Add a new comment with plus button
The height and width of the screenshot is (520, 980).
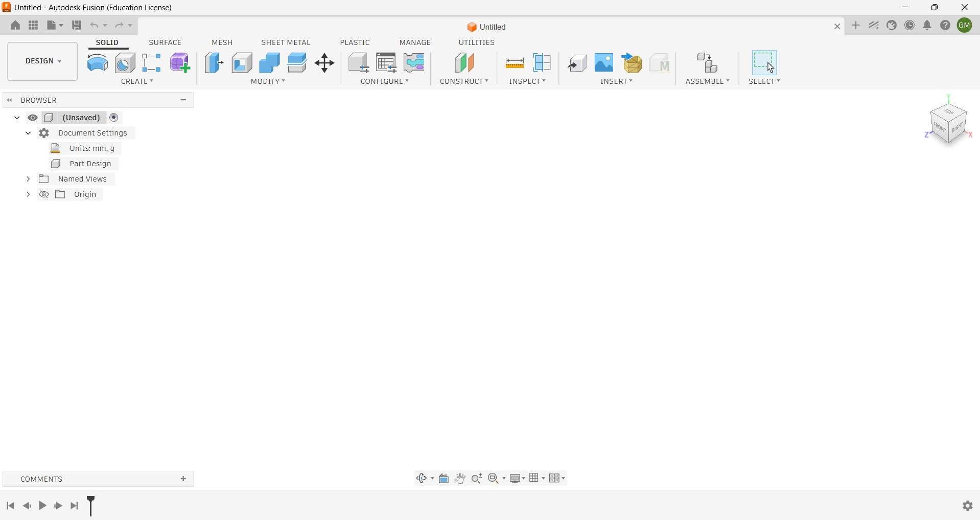coord(183,479)
